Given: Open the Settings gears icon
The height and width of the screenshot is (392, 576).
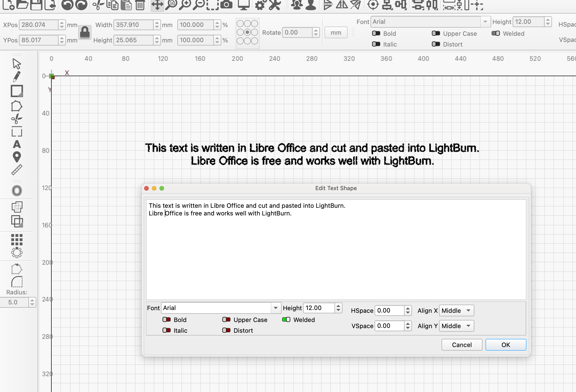Looking at the screenshot, I should (x=261, y=5).
